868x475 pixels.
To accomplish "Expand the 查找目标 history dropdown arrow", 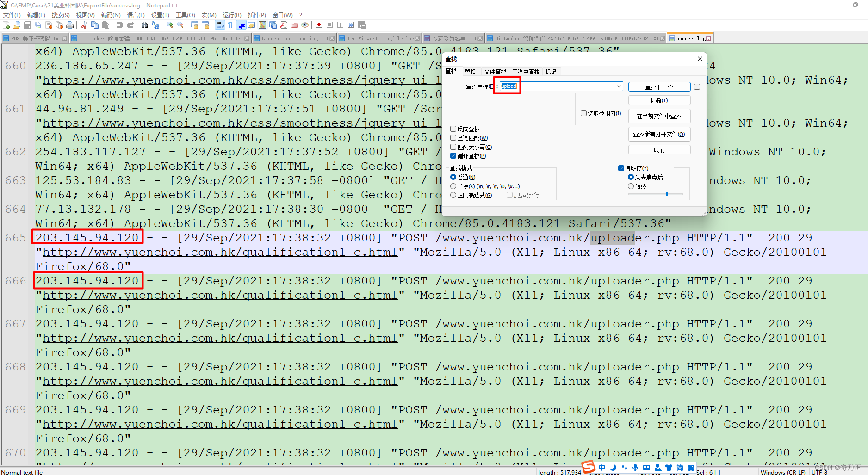I will point(619,86).
